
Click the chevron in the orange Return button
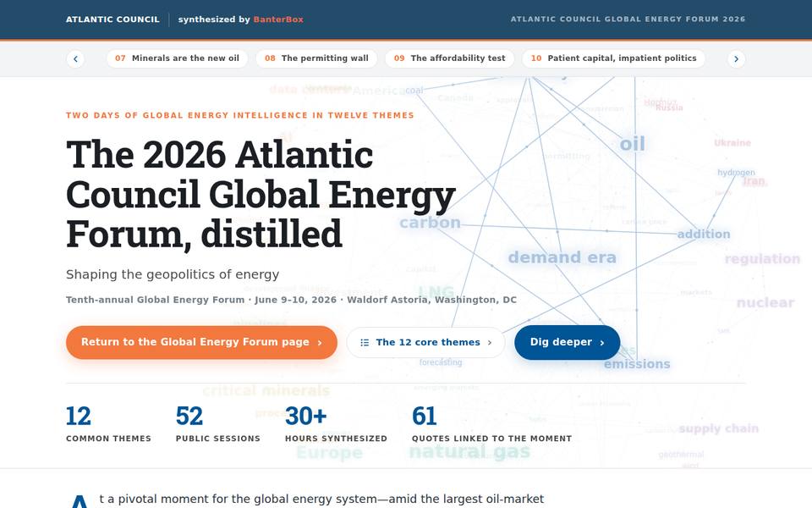(x=320, y=343)
